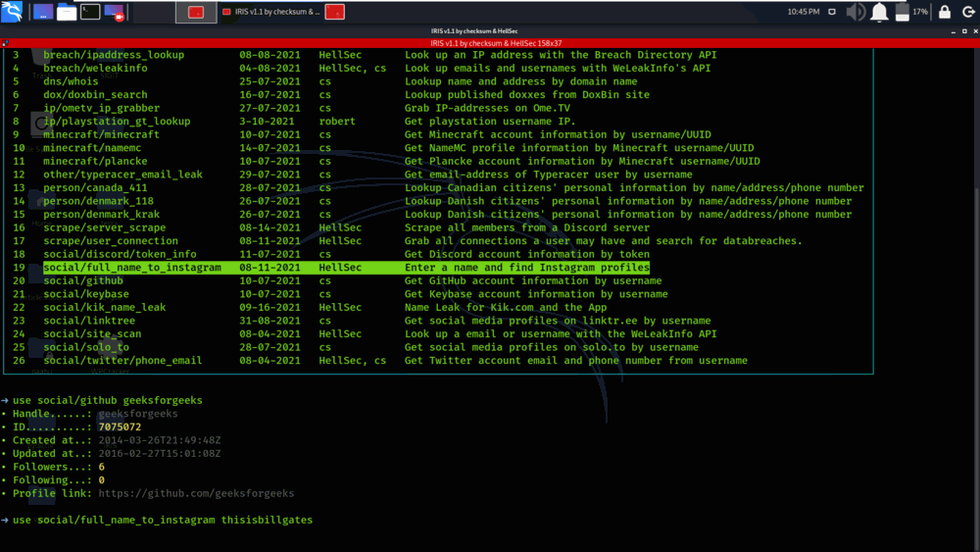Click the person/denmark_118 module name
The width and height of the screenshot is (980, 552).
(x=98, y=201)
